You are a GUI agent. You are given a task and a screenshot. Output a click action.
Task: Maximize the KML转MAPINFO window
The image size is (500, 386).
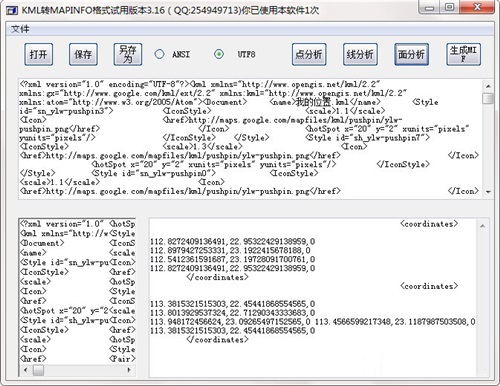click(x=450, y=7)
